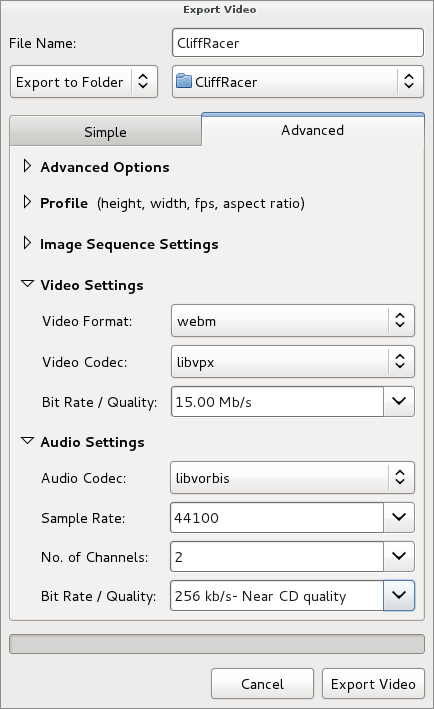Collapse the Video Settings section
Viewport: 434px width, 709px height.
click(28, 284)
